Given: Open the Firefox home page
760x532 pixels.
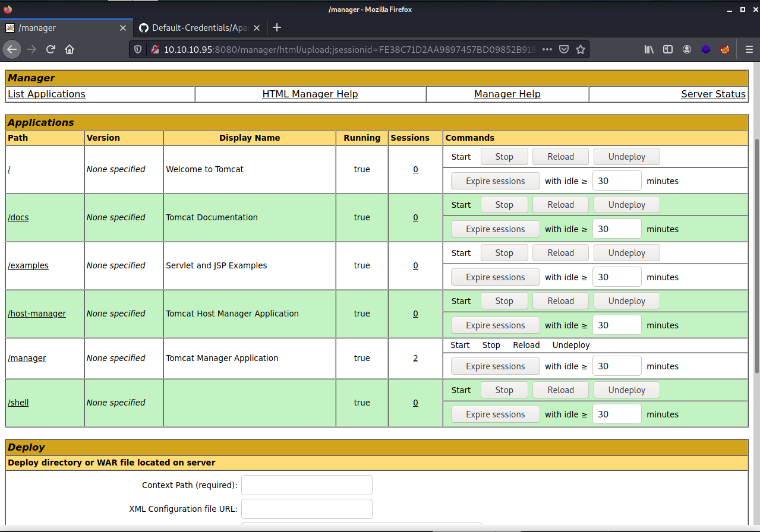Looking at the screenshot, I should (70, 49).
